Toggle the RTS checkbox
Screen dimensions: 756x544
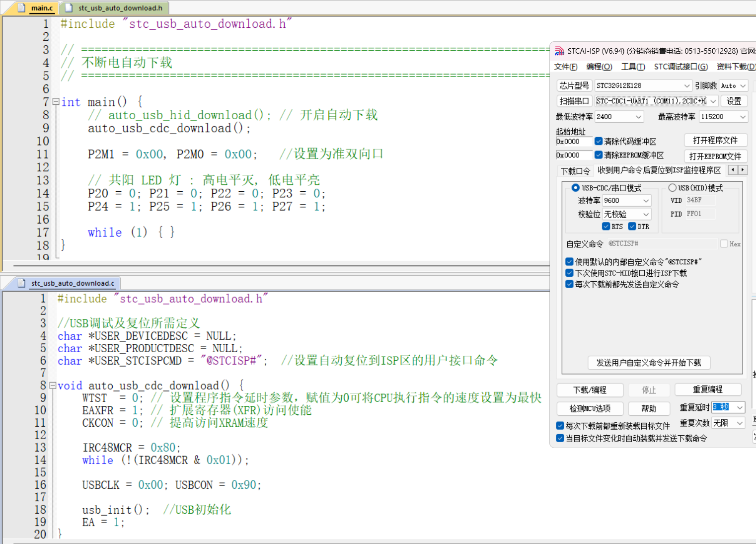tap(606, 227)
